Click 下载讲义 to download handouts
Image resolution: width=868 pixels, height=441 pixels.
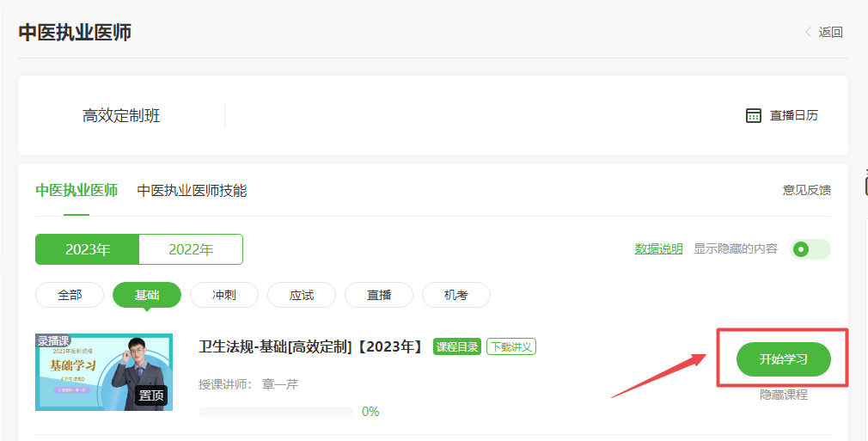tap(511, 346)
